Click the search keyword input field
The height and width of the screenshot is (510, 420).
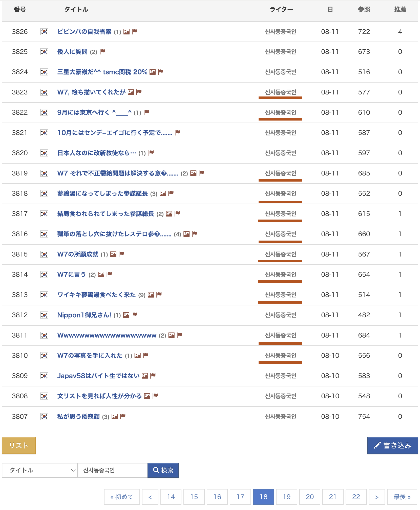(x=113, y=470)
